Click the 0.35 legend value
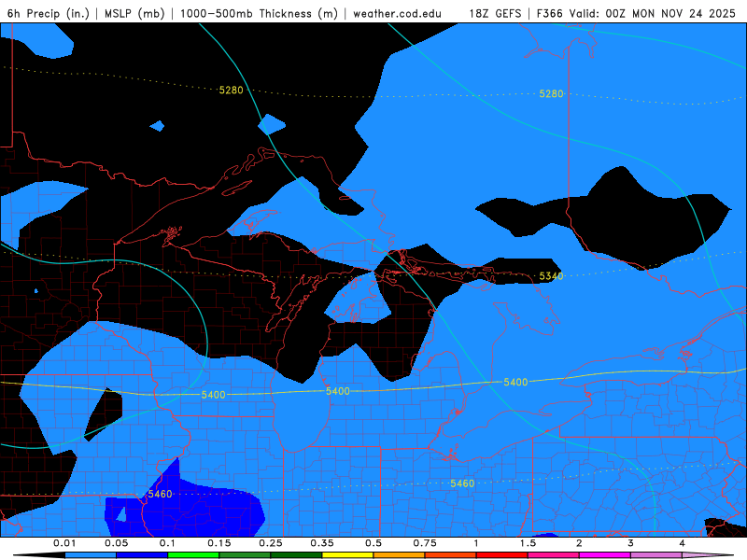This screenshot has width=747, height=560. (x=322, y=543)
